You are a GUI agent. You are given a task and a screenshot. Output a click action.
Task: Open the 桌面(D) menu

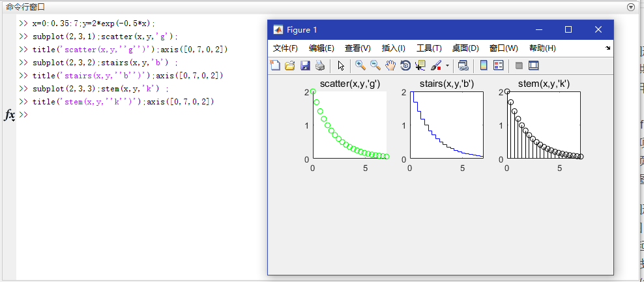466,48
